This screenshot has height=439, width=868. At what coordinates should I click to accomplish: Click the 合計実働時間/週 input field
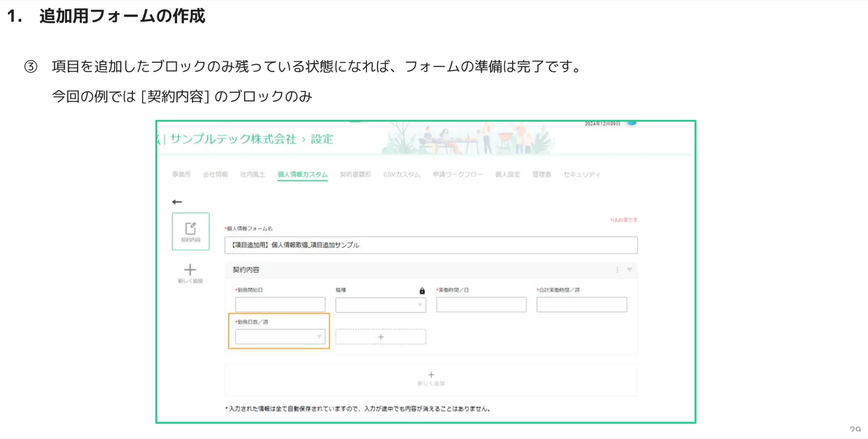click(582, 305)
